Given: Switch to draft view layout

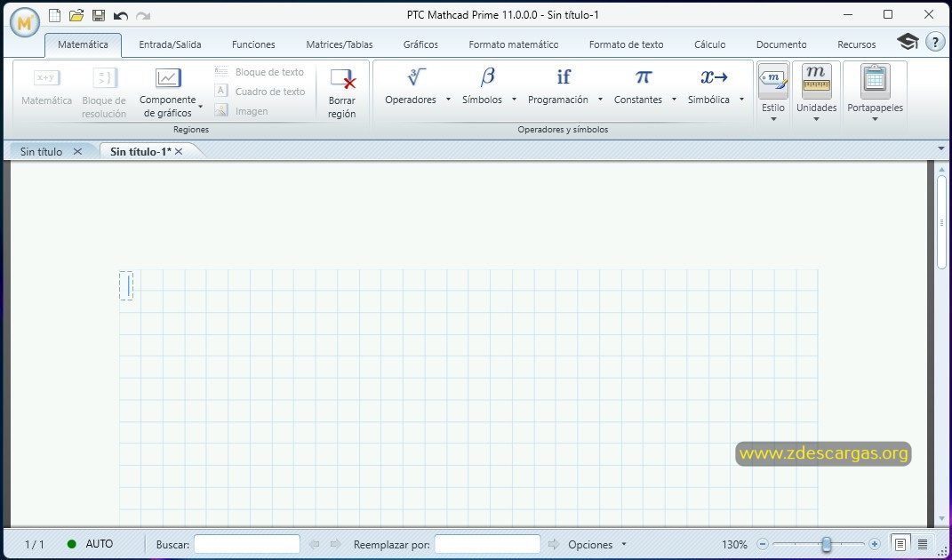Looking at the screenshot, I should tap(923, 544).
